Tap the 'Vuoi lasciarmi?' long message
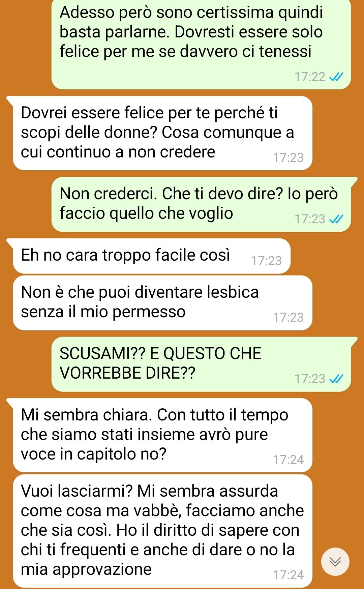This screenshot has height=589, width=364. pyautogui.click(x=162, y=531)
